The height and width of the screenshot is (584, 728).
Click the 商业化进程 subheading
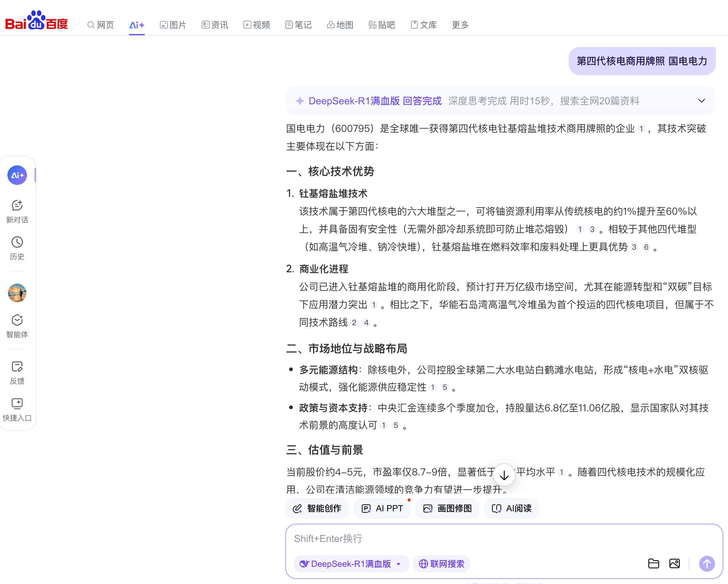(323, 269)
